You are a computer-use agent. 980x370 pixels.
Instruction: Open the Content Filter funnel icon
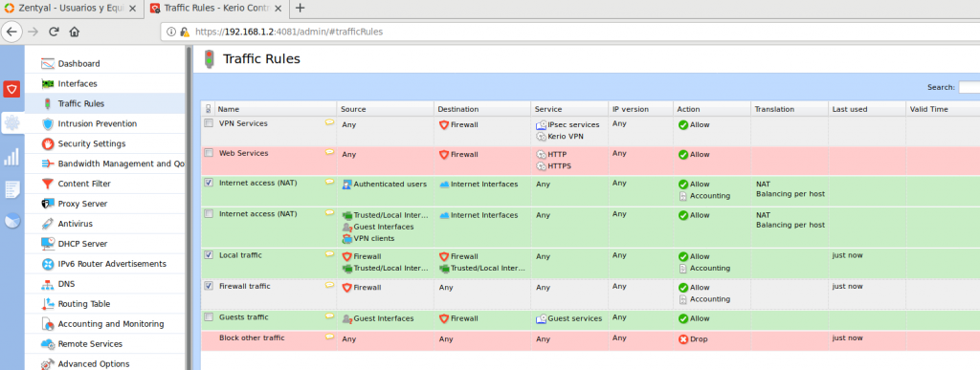48,184
